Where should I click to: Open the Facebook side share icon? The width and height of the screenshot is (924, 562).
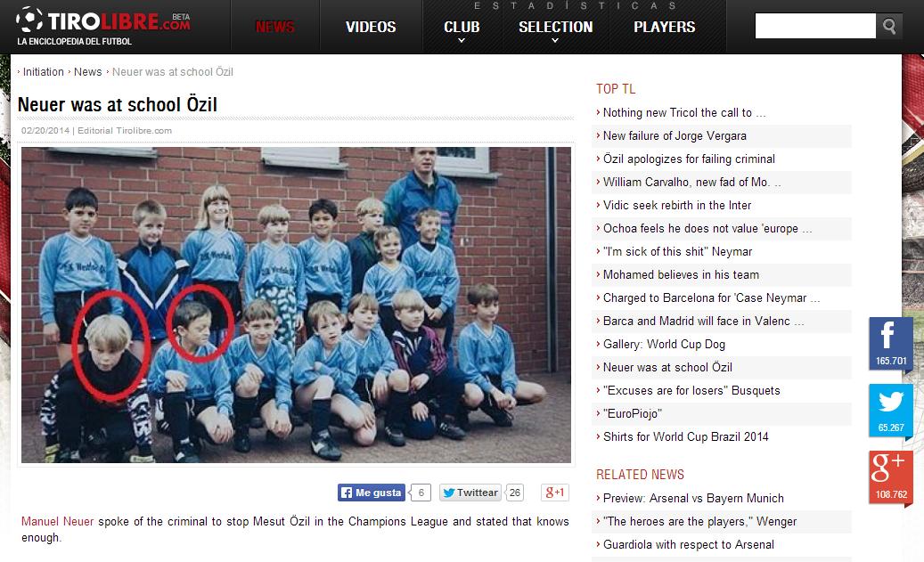click(x=890, y=344)
